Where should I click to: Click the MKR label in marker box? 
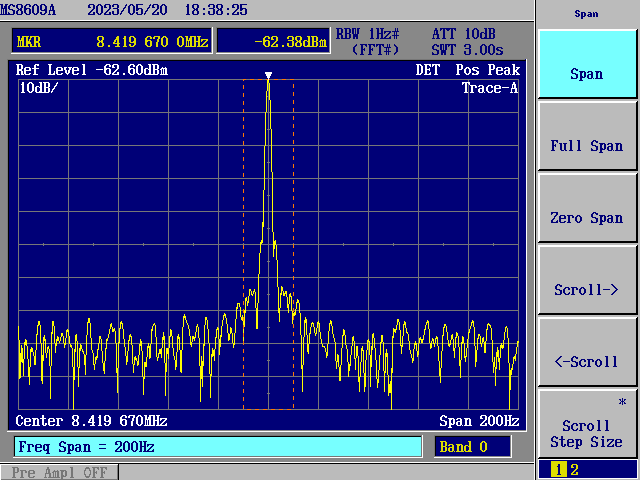[29, 42]
